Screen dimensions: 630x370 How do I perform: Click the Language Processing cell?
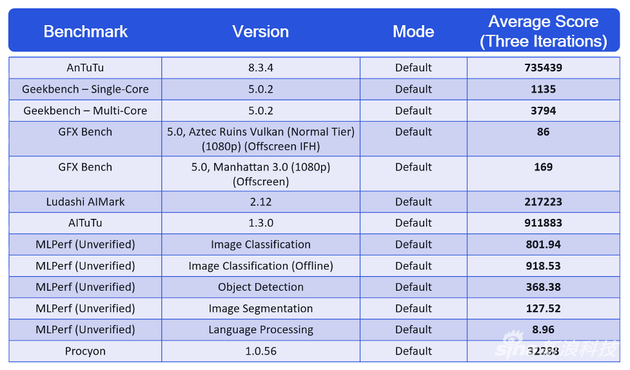261,330
